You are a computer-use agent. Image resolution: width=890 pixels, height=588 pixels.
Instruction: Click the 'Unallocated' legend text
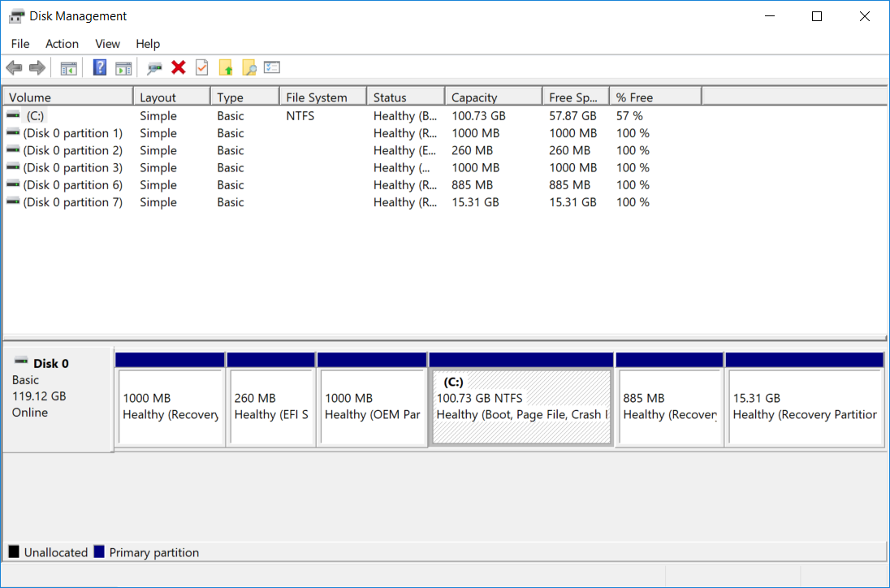point(55,552)
